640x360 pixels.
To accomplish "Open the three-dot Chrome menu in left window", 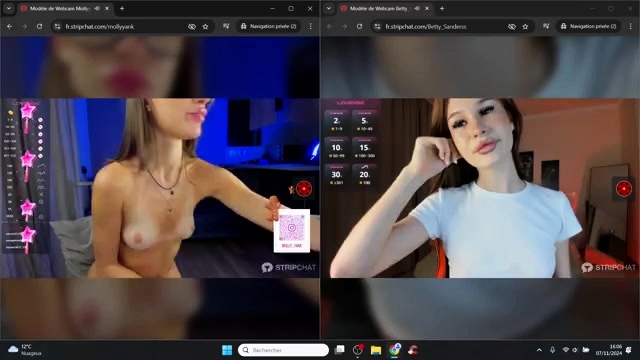I will pyautogui.click(x=311, y=26).
